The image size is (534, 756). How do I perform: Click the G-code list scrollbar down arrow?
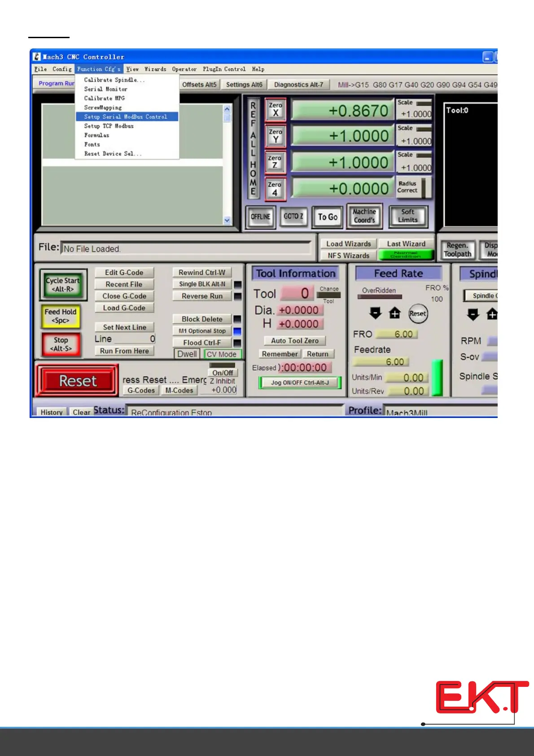(227, 220)
